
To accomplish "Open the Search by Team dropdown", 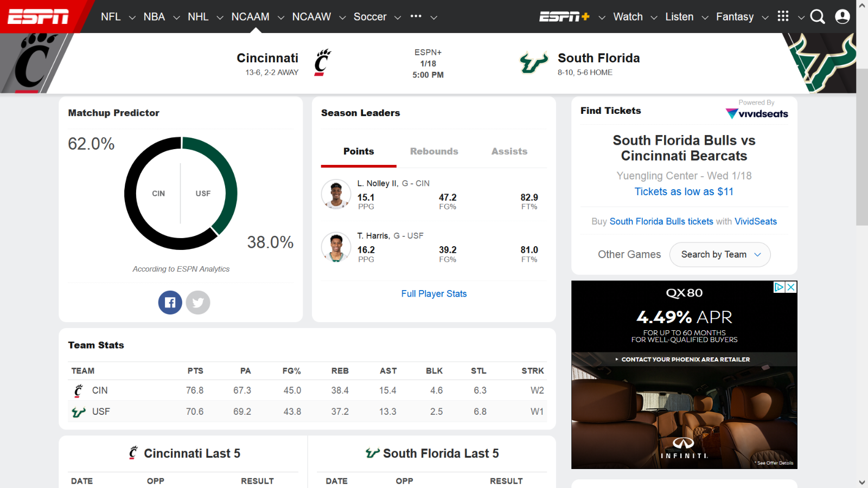I will [719, 254].
